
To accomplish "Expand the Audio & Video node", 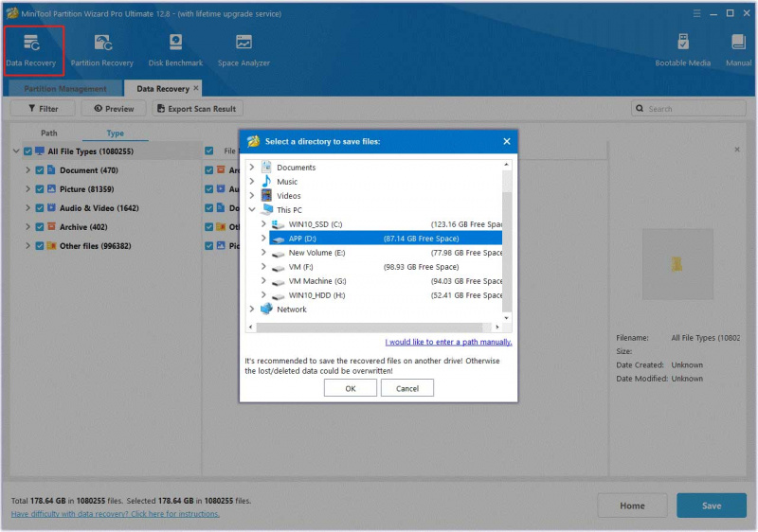I will [27, 207].
